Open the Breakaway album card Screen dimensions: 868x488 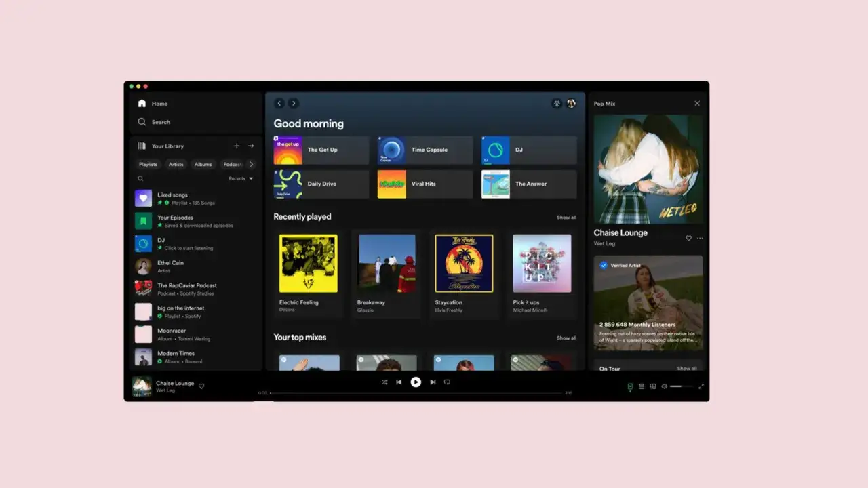coord(387,274)
